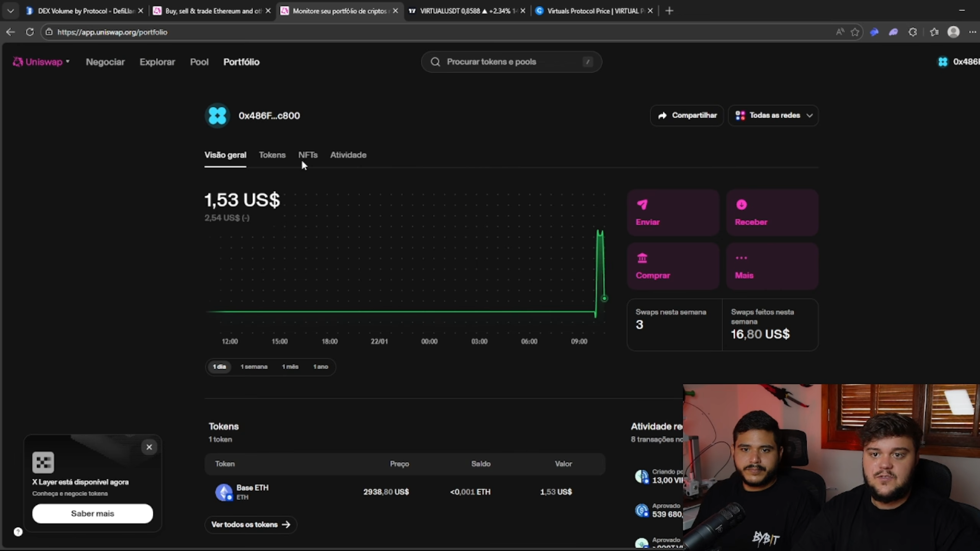
Task: Open Ver todos os tokens link
Action: (251, 525)
